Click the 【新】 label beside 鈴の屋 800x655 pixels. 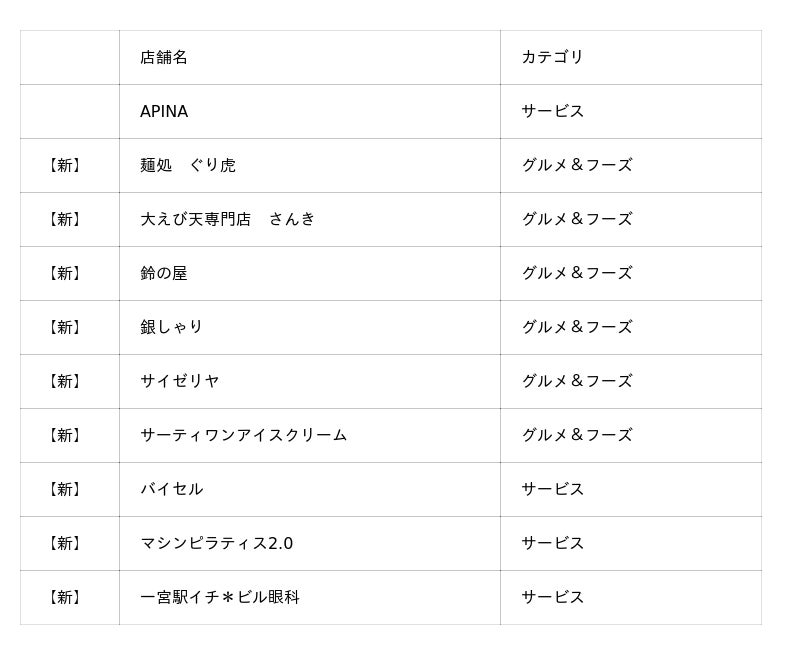(65, 273)
